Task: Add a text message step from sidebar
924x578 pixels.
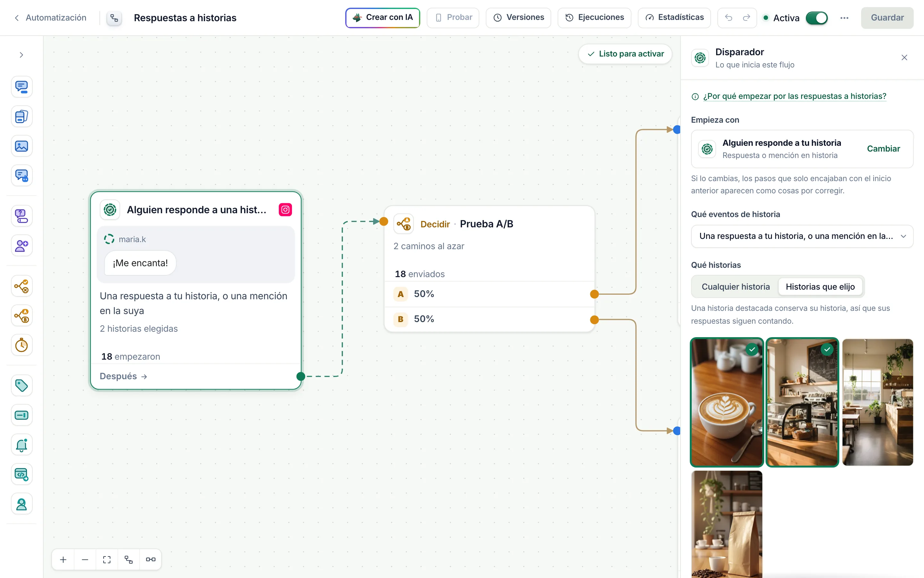Action: click(21, 87)
